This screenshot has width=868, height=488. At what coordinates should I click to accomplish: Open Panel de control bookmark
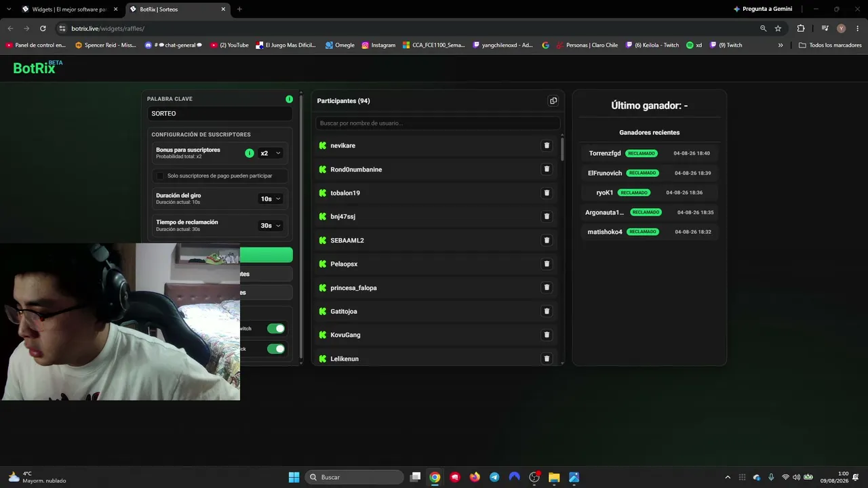pyautogui.click(x=36, y=45)
